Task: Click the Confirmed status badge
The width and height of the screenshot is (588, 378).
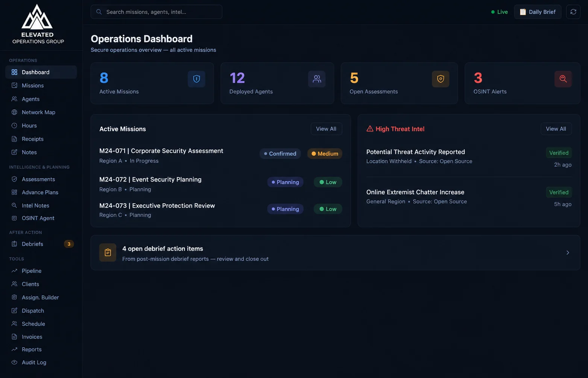Action: click(x=280, y=154)
